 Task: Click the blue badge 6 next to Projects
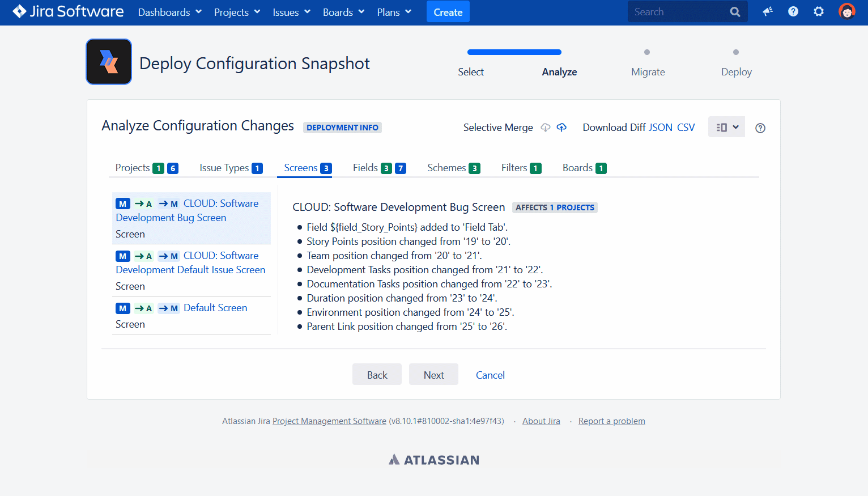pyautogui.click(x=173, y=168)
